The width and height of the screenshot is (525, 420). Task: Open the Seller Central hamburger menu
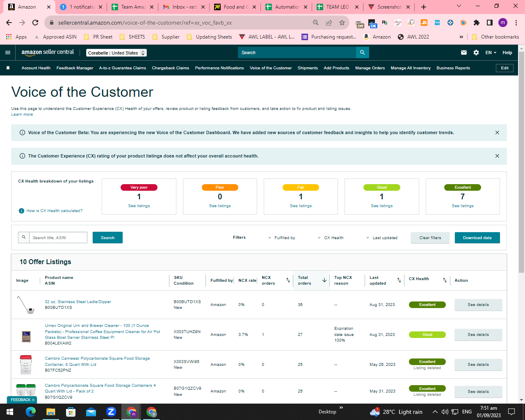tap(8, 52)
